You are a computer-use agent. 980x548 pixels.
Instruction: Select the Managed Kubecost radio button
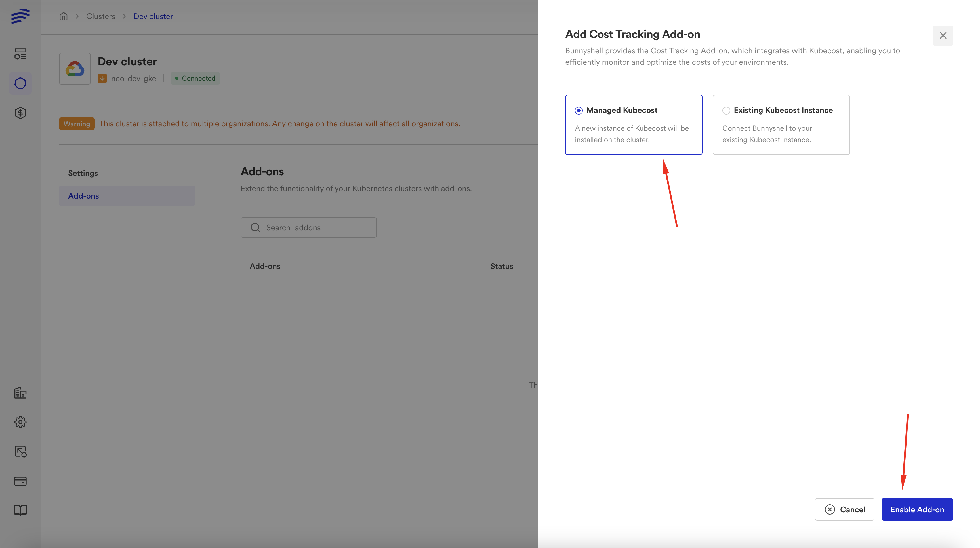coord(578,110)
